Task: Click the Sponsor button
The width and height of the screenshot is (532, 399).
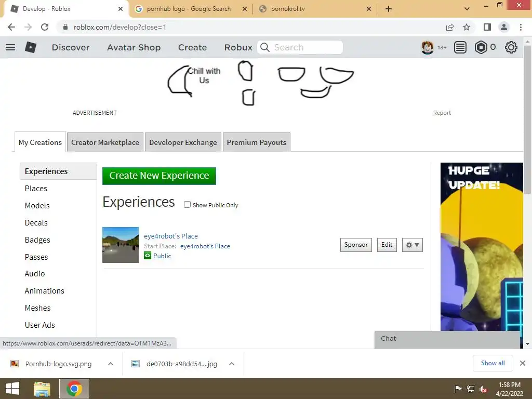Action: click(356, 245)
